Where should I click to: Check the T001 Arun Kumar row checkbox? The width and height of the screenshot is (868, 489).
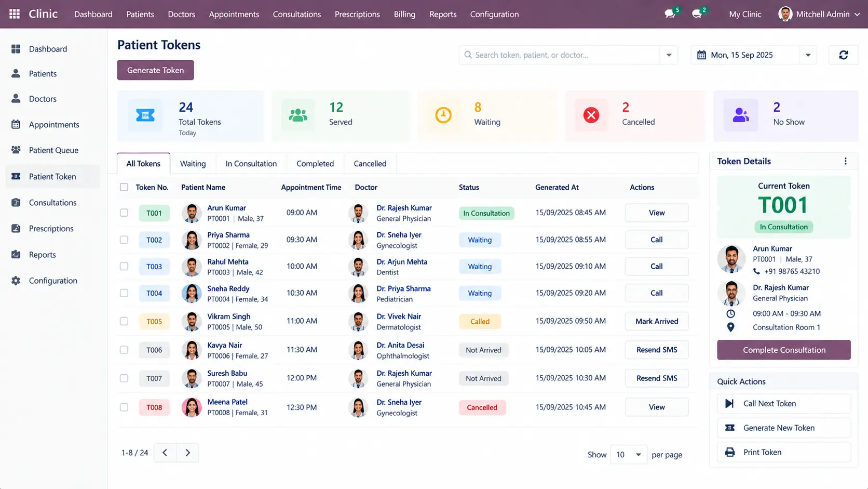[124, 213]
